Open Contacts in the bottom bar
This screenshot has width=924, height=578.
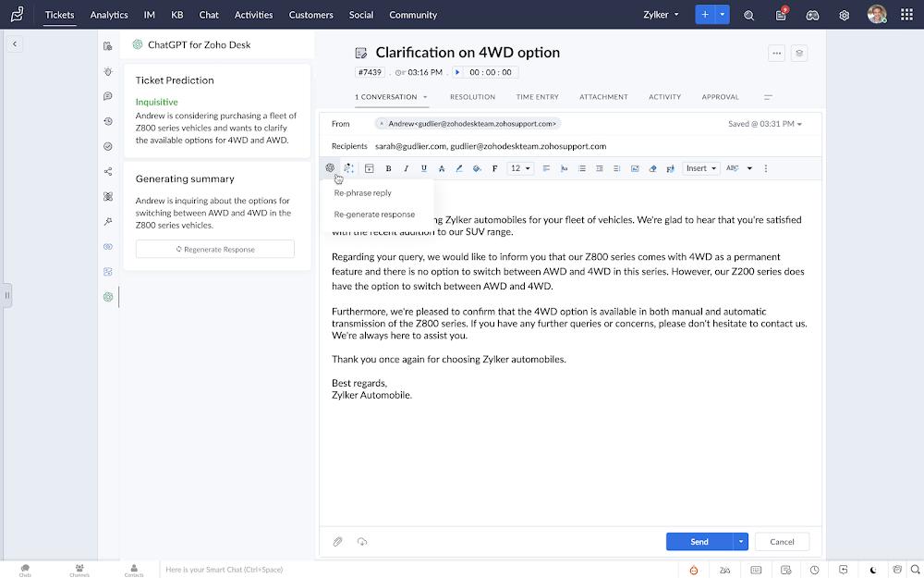(x=134, y=571)
